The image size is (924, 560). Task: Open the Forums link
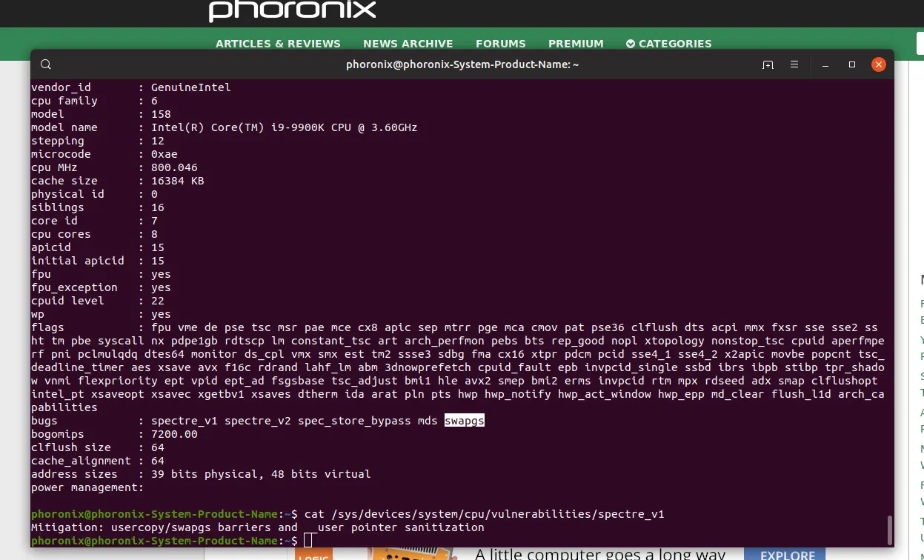coord(501,44)
